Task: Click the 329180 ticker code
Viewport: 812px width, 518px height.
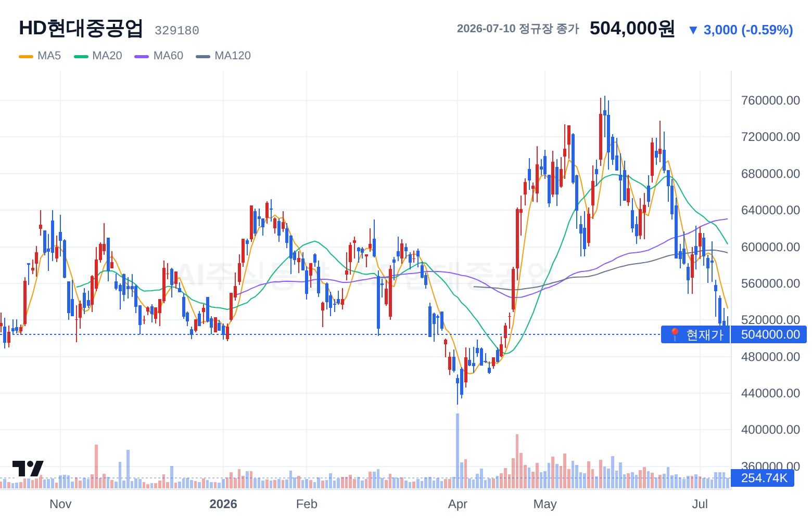Action: click(177, 31)
